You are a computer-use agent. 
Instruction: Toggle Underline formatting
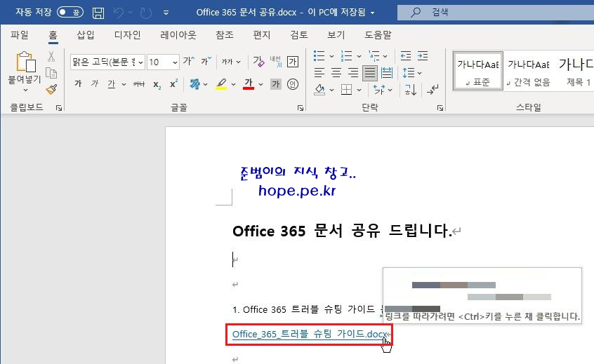pyautogui.click(x=112, y=83)
